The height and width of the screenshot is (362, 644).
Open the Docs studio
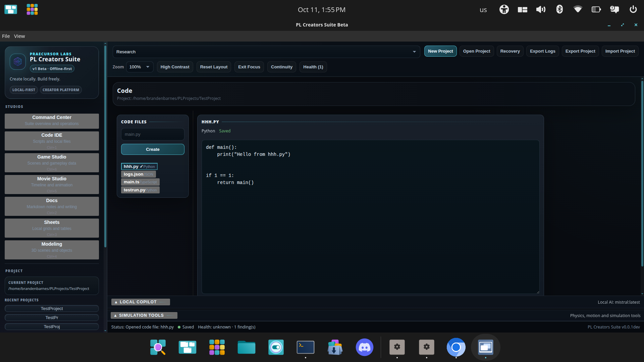[x=52, y=206]
